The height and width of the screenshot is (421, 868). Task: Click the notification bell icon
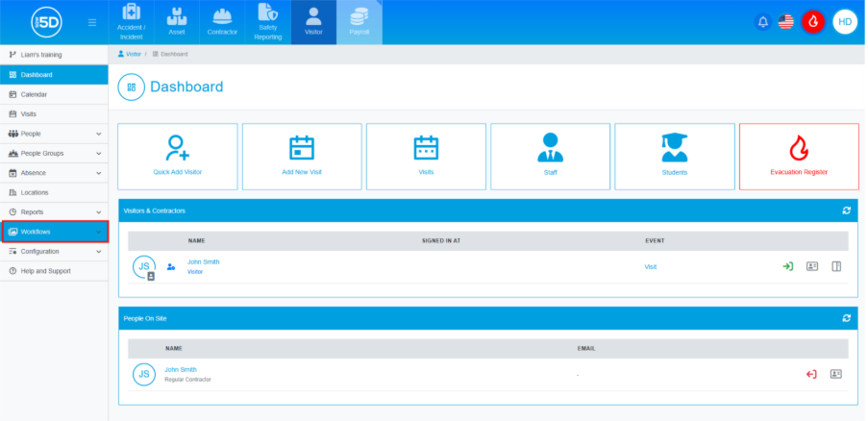click(x=762, y=21)
